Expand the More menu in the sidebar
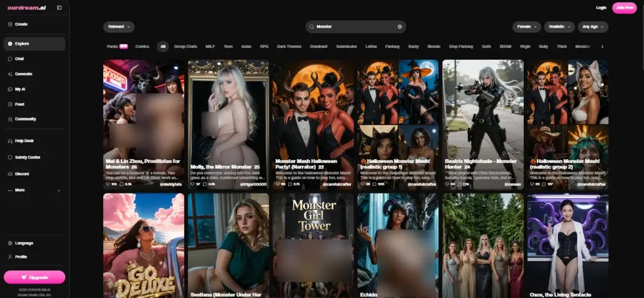The width and height of the screenshot is (644, 298). tap(35, 190)
